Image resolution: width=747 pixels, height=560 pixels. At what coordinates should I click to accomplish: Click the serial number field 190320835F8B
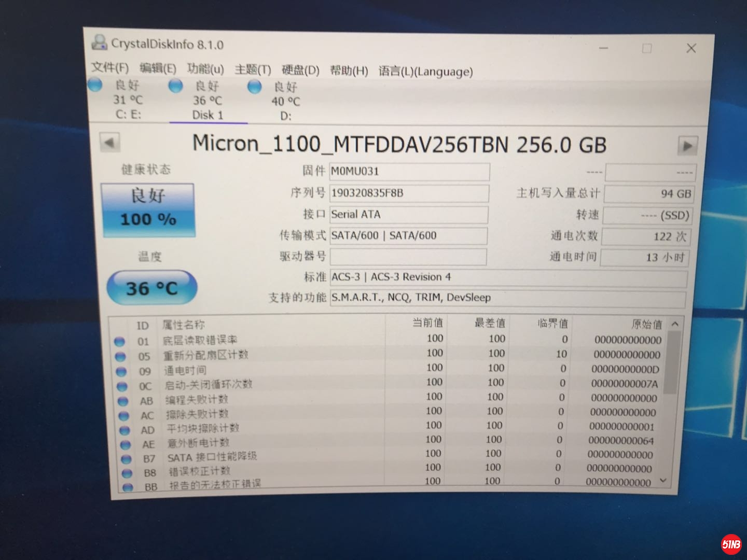tap(409, 193)
